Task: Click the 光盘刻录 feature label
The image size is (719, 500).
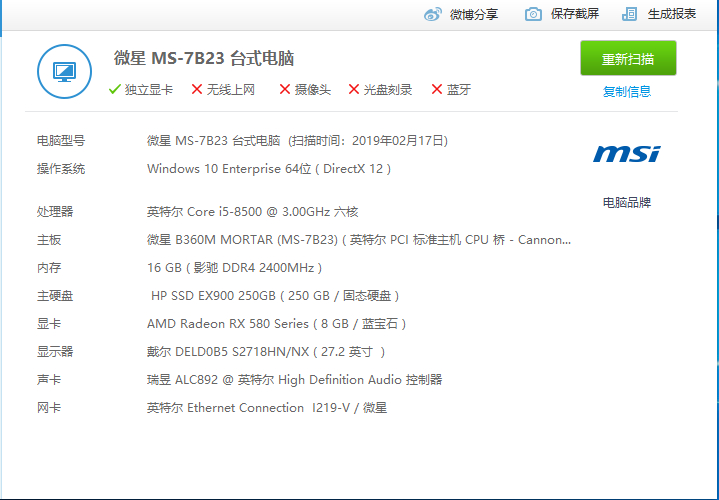Action: click(x=387, y=89)
